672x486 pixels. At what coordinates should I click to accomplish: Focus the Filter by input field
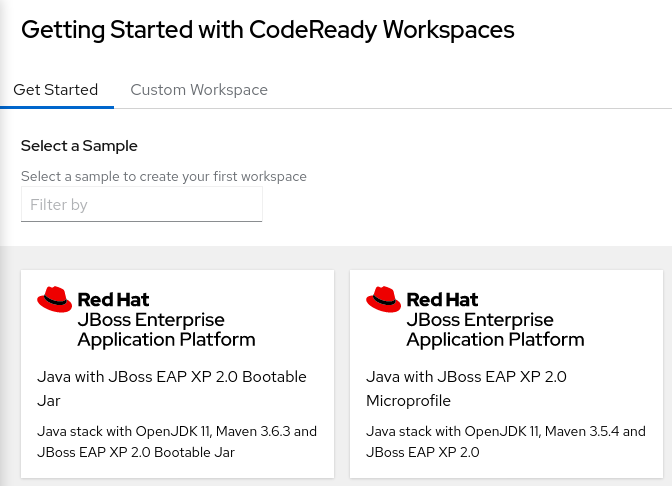tap(141, 205)
